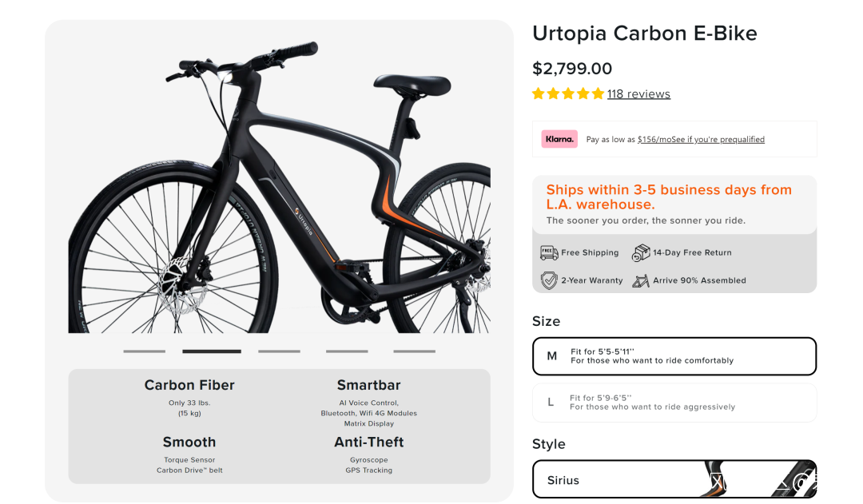
Task: Click the 2-Year Warranty shield icon
Action: click(x=549, y=280)
